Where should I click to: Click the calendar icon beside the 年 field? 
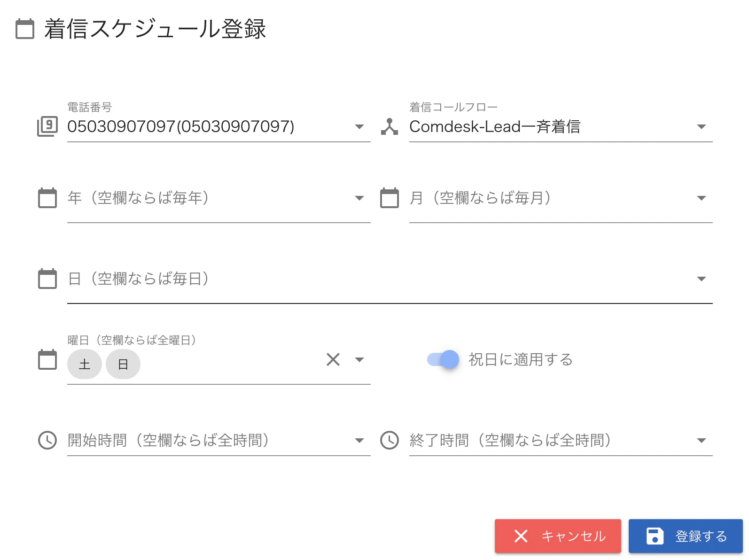(x=47, y=198)
